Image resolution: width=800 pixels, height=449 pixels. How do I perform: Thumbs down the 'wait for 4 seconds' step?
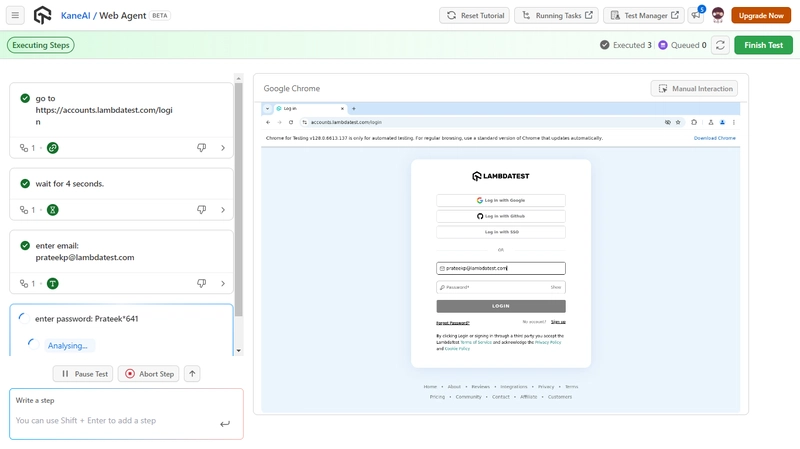pos(202,209)
